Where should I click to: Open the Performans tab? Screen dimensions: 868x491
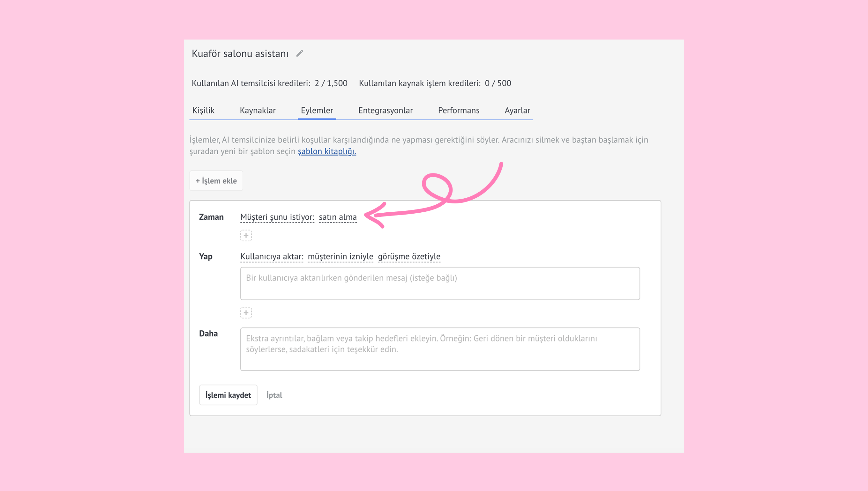click(458, 110)
